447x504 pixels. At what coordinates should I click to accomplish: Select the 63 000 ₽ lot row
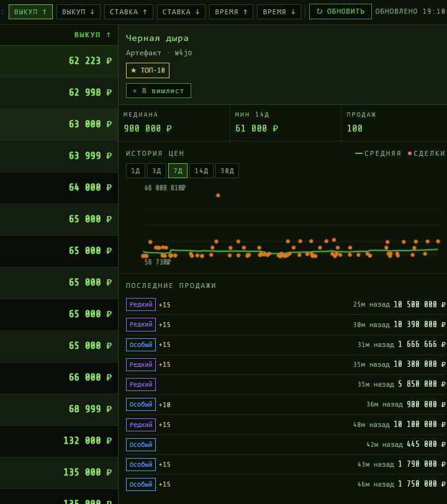(59, 124)
